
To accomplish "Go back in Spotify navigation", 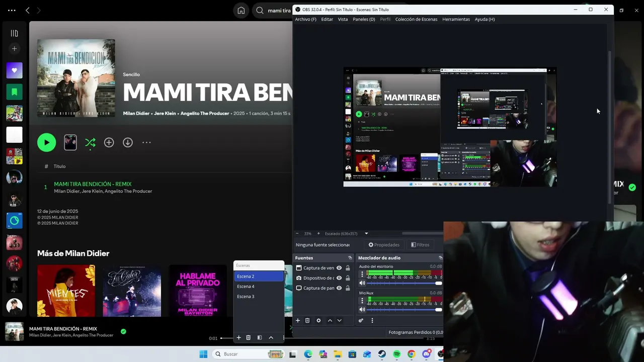I will point(28,10).
